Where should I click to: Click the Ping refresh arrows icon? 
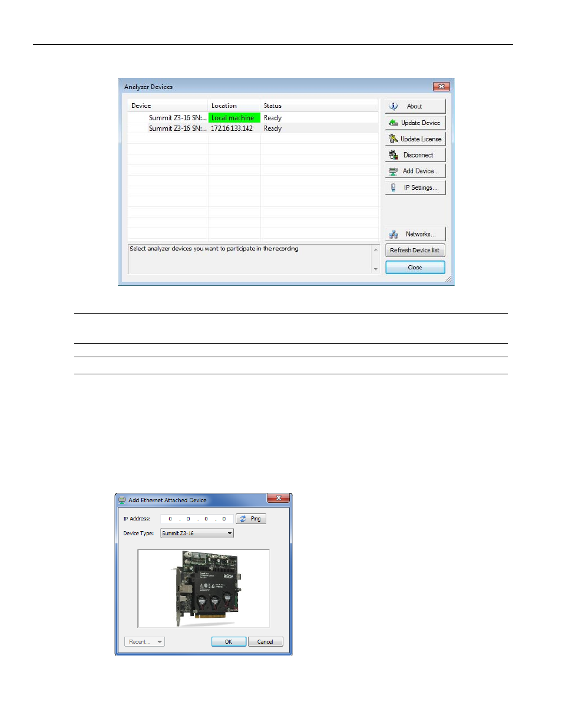pyautogui.click(x=243, y=519)
